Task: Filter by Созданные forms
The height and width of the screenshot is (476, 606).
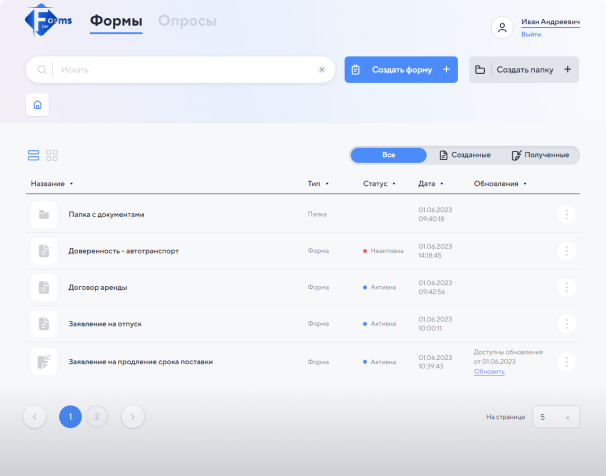Action: tap(465, 155)
